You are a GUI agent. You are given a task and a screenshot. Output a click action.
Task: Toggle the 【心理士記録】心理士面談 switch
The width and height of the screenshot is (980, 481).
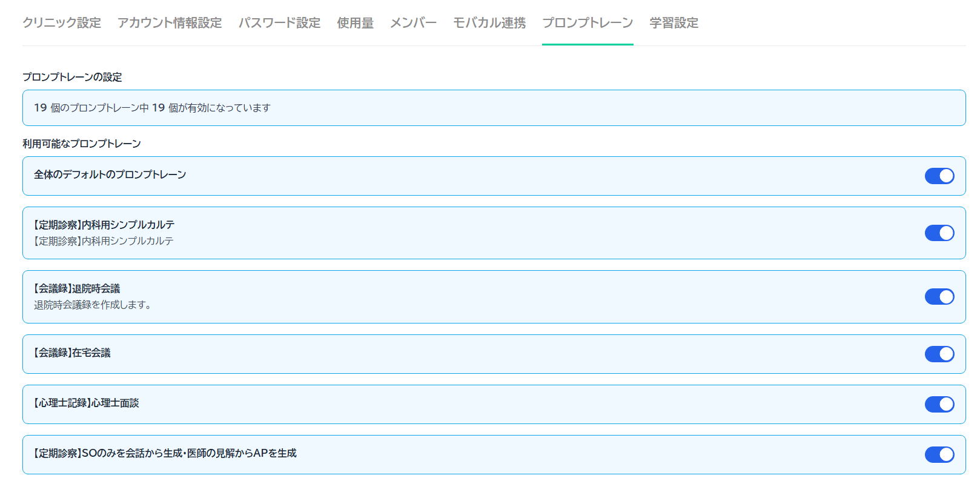pyautogui.click(x=939, y=405)
